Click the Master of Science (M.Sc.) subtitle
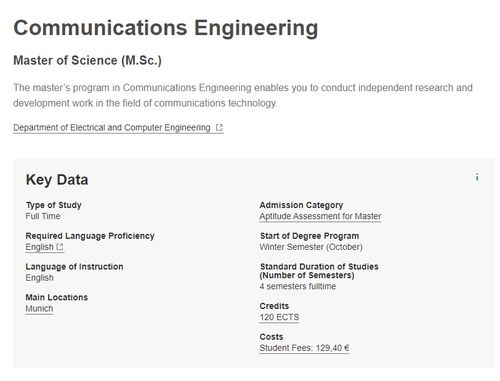The width and height of the screenshot is (500, 381). (x=87, y=60)
